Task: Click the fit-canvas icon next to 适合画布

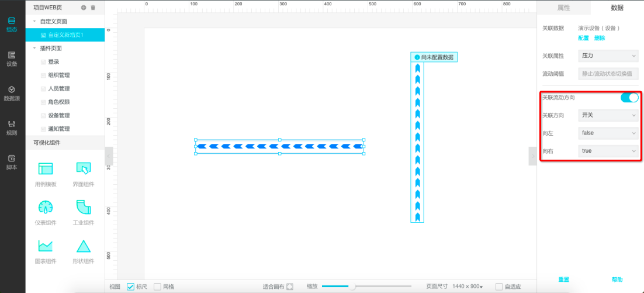Action: click(290, 287)
